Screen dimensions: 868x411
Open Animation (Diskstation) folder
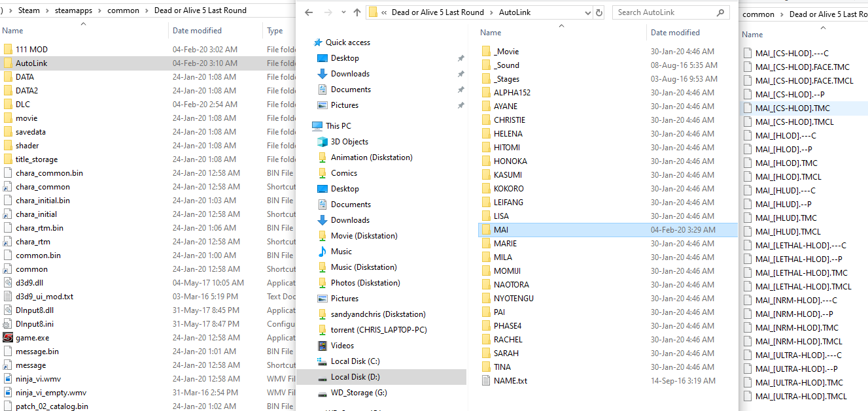(372, 157)
